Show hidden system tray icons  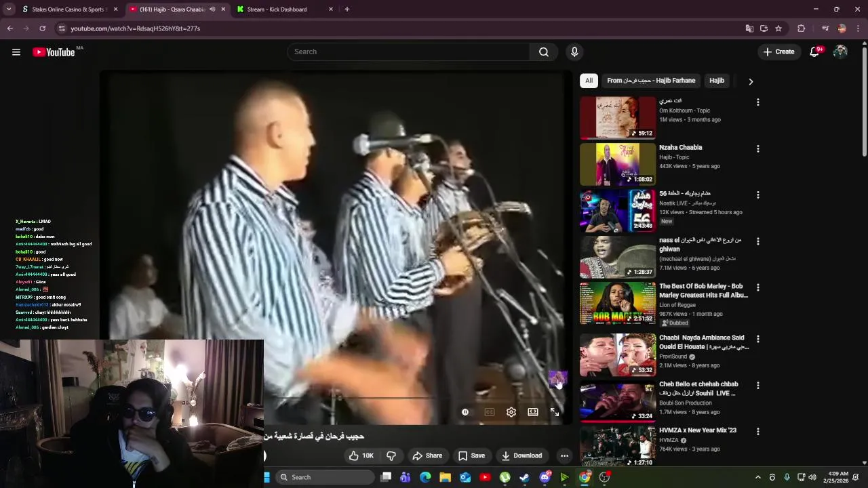pos(758,477)
